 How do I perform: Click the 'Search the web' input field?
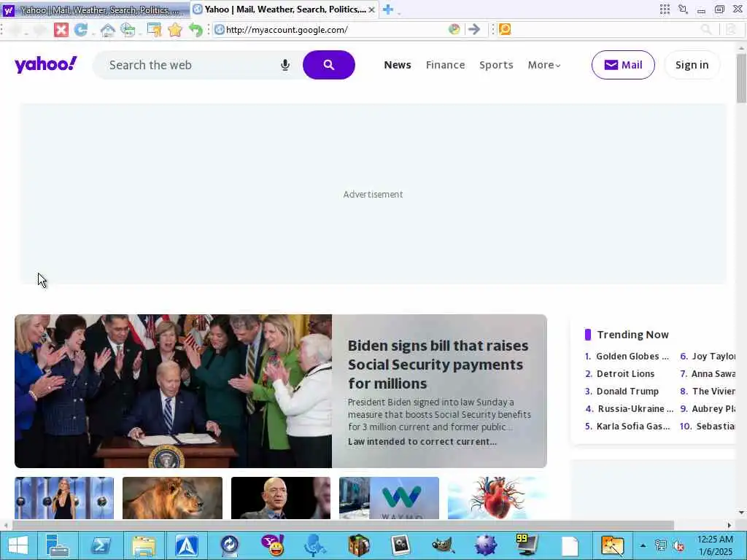tap(190, 65)
